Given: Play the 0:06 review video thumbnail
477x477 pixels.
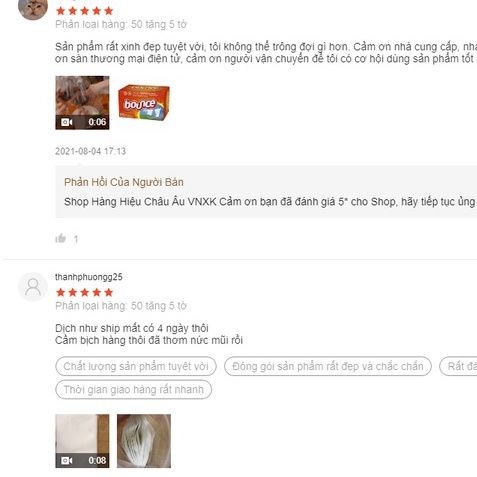Looking at the screenshot, I should coord(82,103).
